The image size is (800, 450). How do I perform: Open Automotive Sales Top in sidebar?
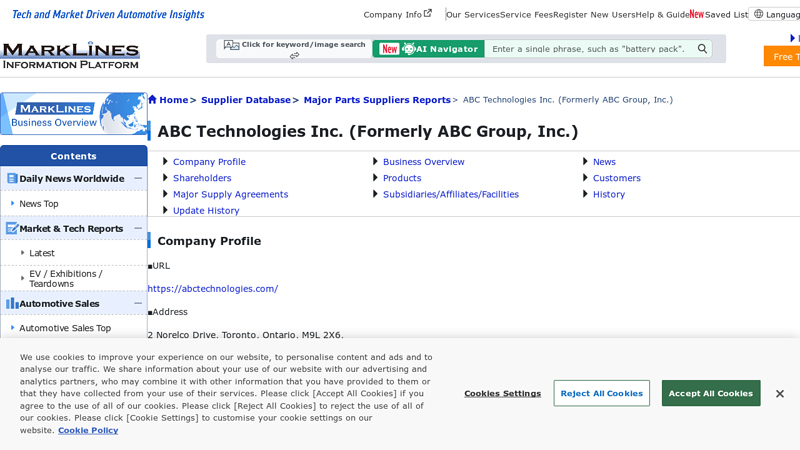coord(65,328)
